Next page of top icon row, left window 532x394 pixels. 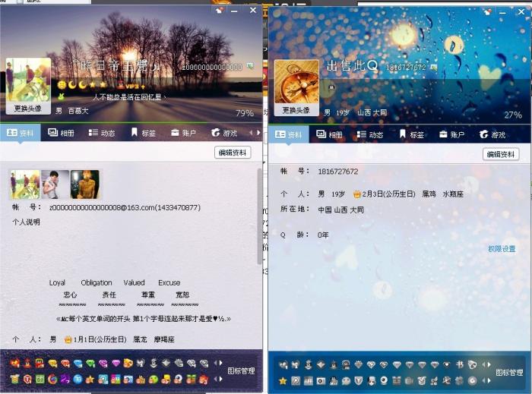point(221,363)
